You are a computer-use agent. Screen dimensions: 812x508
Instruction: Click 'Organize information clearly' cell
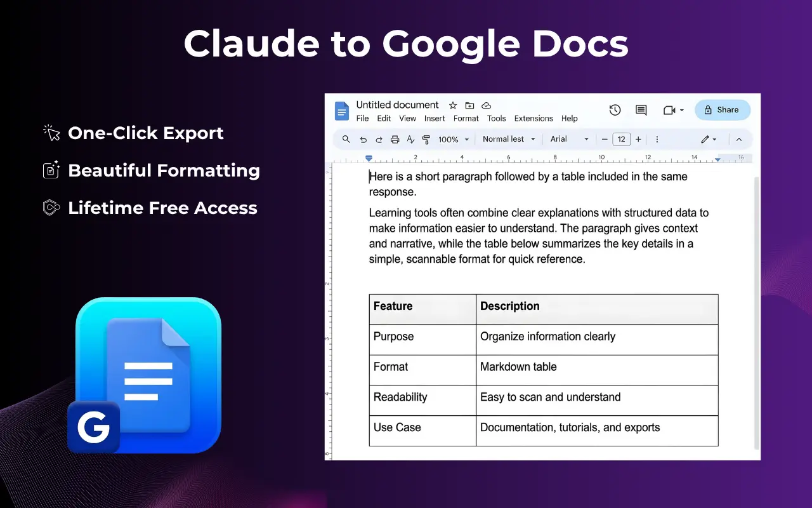[x=597, y=340]
